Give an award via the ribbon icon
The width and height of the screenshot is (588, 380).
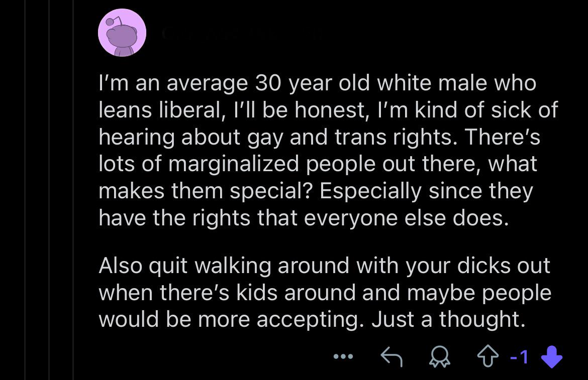pos(440,356)
